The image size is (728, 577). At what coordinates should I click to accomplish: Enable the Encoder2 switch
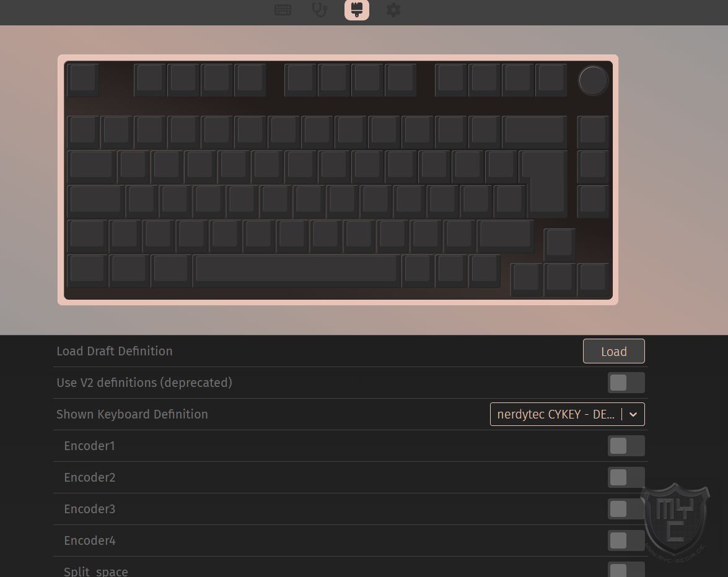(626, 477)
